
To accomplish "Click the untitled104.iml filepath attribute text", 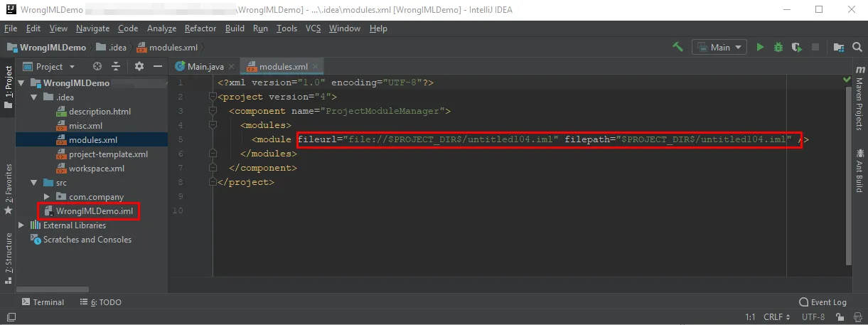I will 678,139.
